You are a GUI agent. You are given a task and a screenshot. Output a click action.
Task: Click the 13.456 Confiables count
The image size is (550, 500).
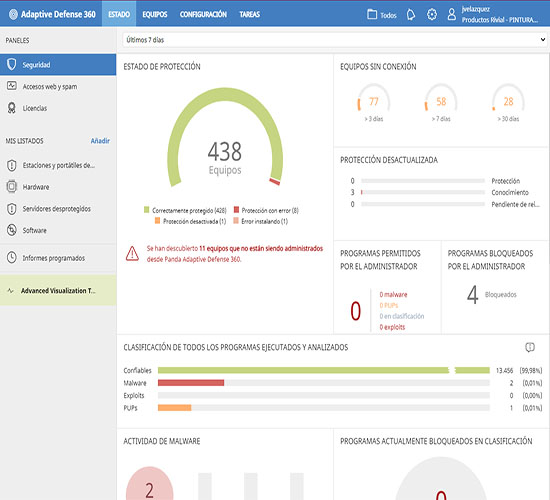(x=504, y=371)
